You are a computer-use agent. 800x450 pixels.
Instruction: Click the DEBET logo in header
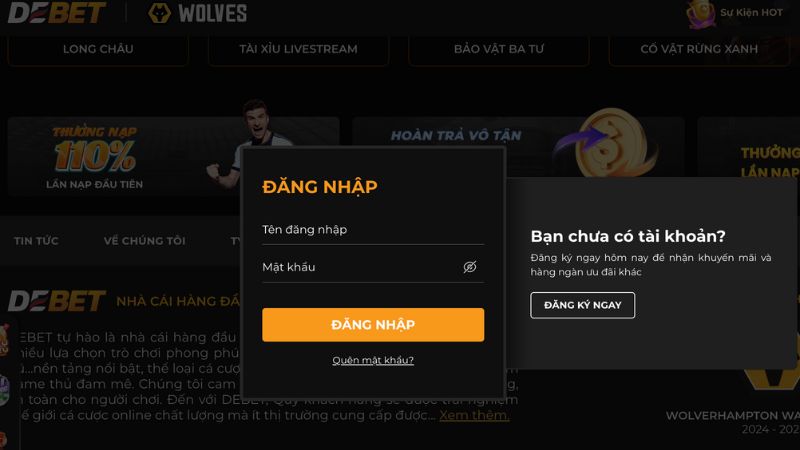click(x=57, y=12)
